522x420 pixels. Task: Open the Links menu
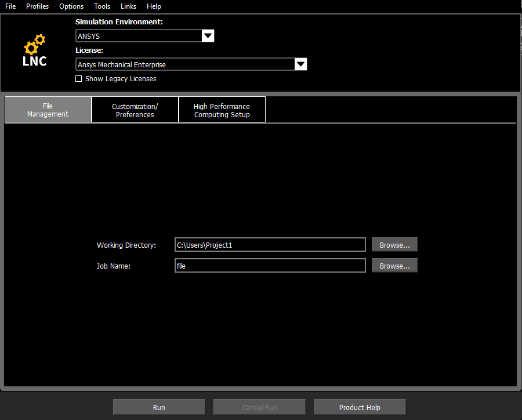(x=128, y=6)
